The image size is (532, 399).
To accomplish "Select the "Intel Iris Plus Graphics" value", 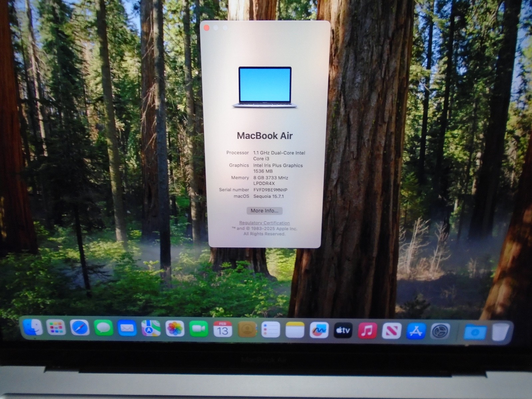I will pyautogui.click(x=278, y=165).
